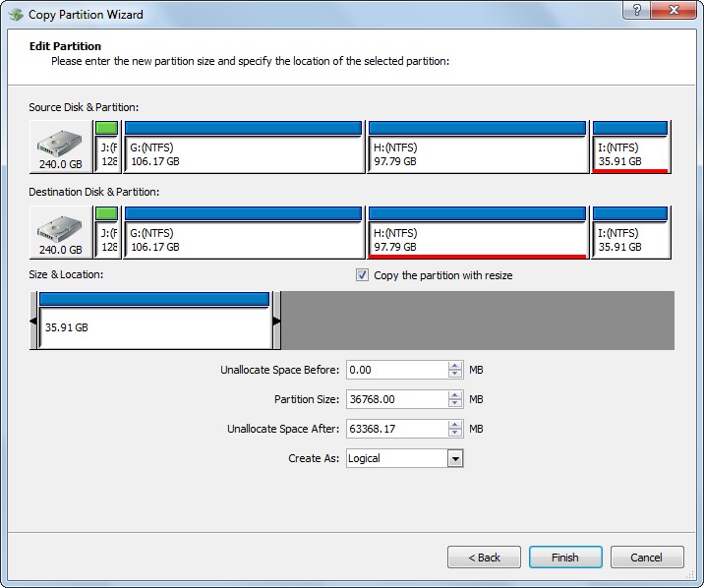This screenshot has width=704, height=588.
Task: Click the gray unallocated space area in Size & Location
Action: (x=478, y=321)
